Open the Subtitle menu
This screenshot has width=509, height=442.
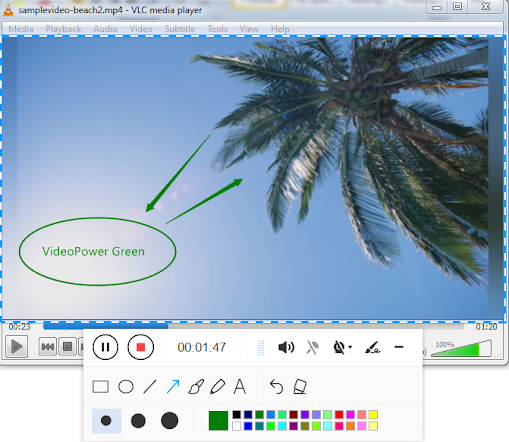point(180,29)
